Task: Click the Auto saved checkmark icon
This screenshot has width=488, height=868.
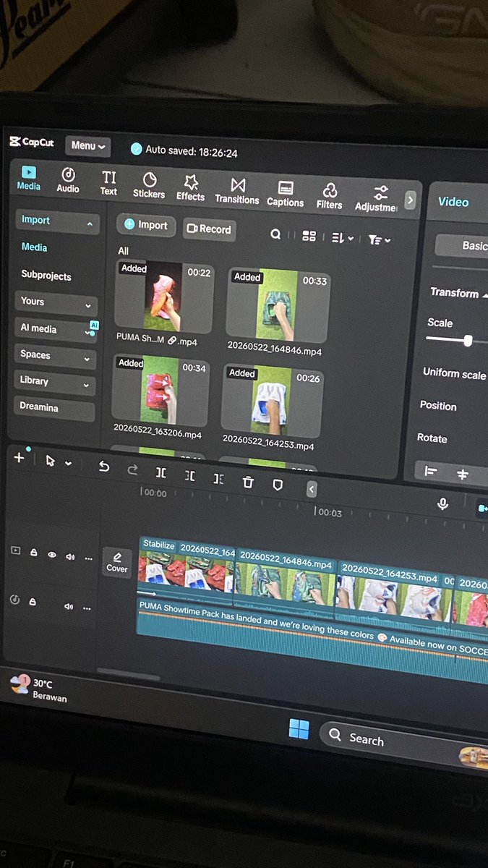Action: 136,149
